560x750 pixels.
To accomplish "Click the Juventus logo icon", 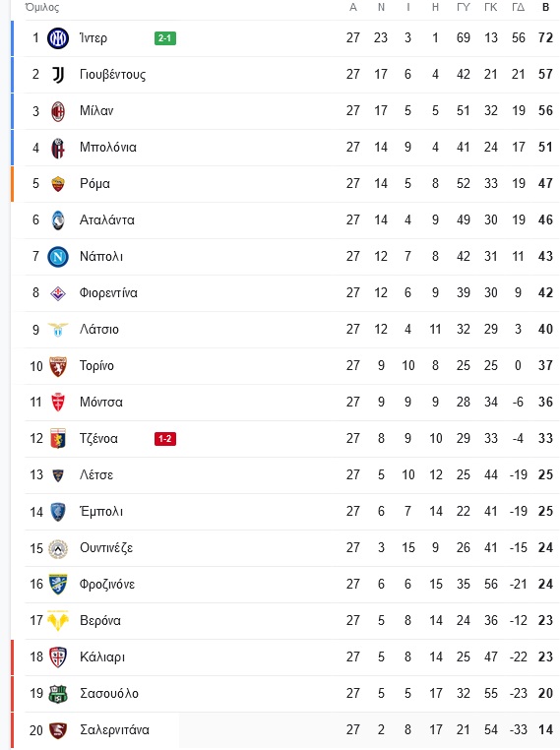I will pos(58,75).
